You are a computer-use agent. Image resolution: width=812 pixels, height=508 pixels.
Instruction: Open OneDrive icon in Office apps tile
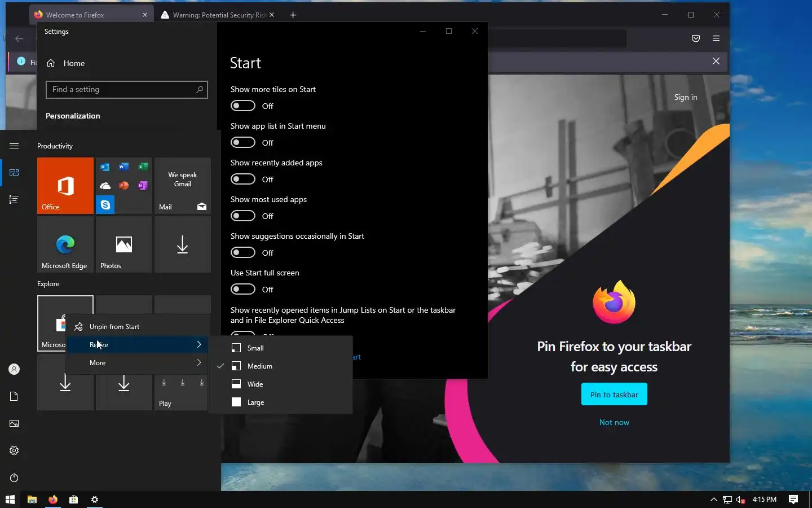tap(105, 186)
